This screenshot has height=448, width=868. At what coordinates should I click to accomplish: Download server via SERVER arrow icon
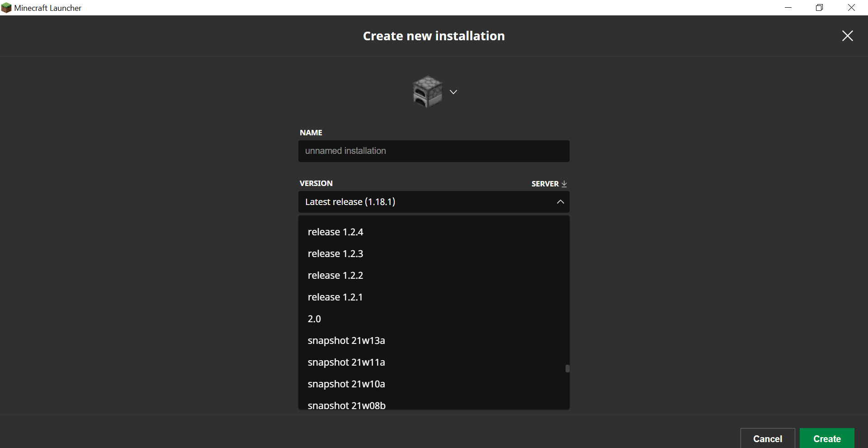[564, 184]
